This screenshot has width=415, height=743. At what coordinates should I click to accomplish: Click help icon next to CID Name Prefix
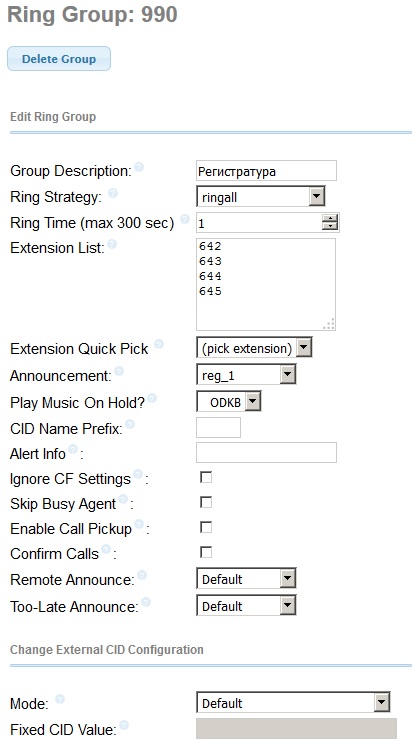pos(130,424)
